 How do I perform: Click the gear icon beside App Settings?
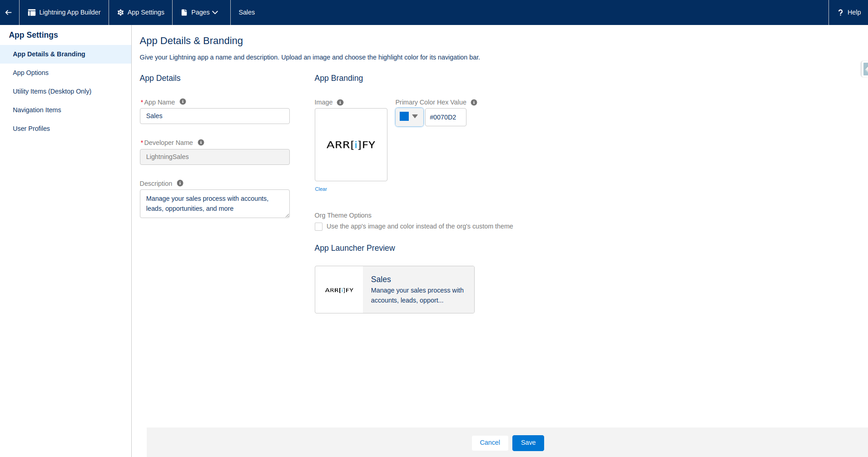point(120,12)
